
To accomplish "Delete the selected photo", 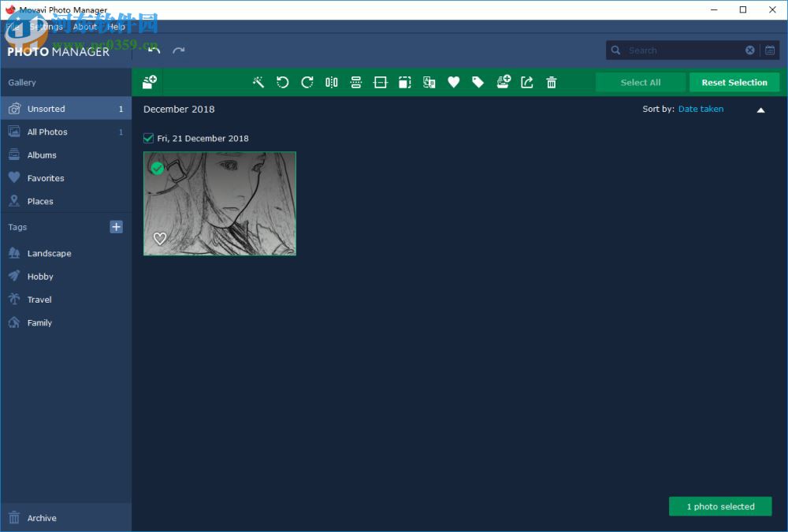I will (x=551, y=82).
